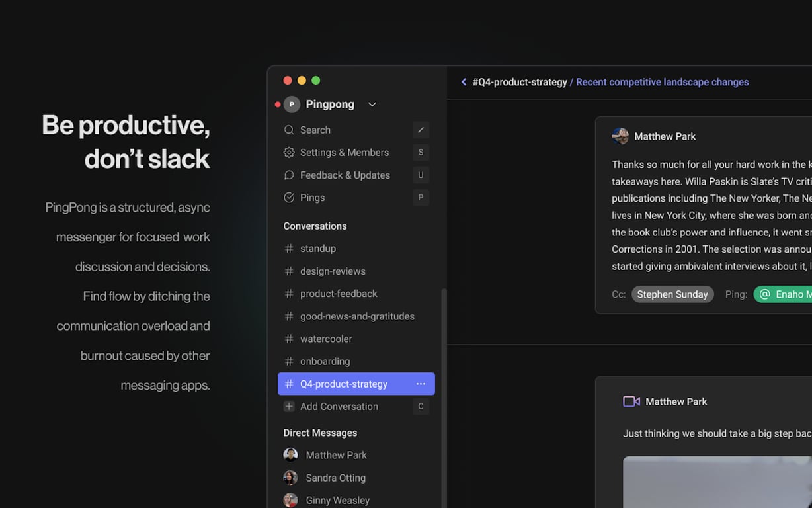Image resolution: width=812 pixels, height=508 pixels.
Task: Click the hash icon beside standup
Action: (289, 249)
